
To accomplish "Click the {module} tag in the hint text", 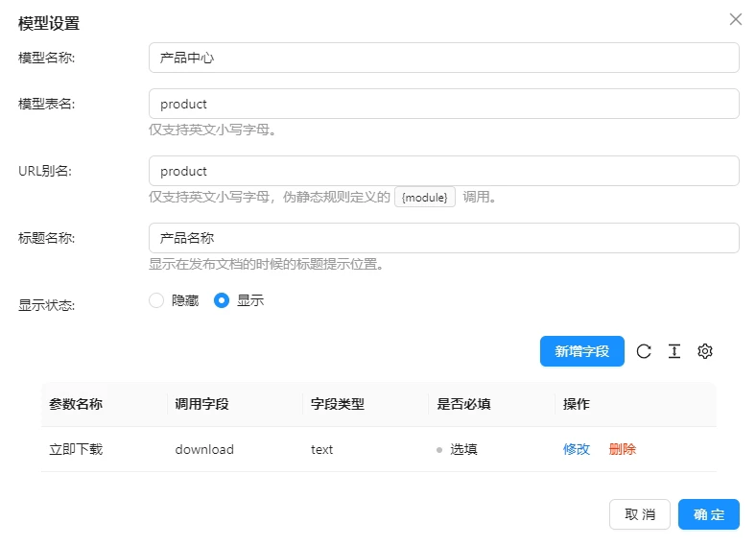I will (x=425, y=198).
